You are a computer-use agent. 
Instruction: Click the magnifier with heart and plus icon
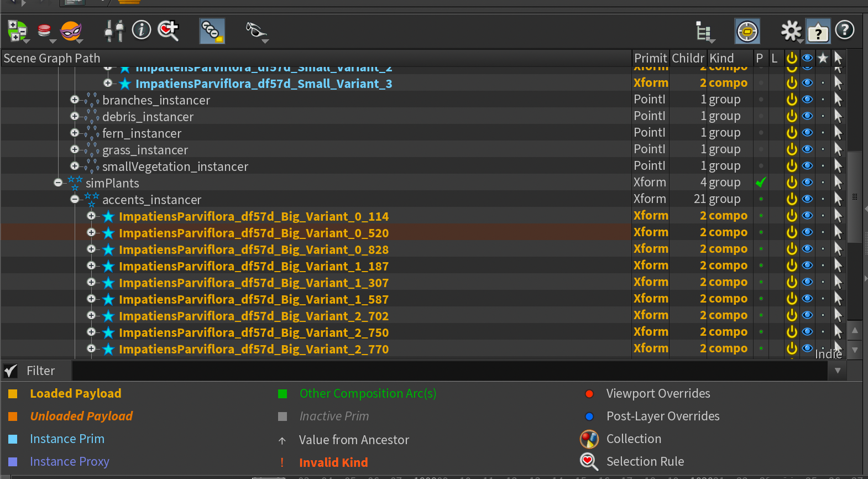click(168, 30)
